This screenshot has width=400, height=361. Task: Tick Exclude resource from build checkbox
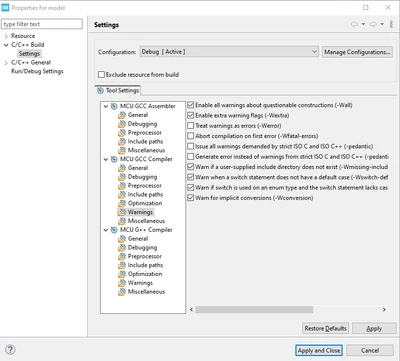click(101, 75)
